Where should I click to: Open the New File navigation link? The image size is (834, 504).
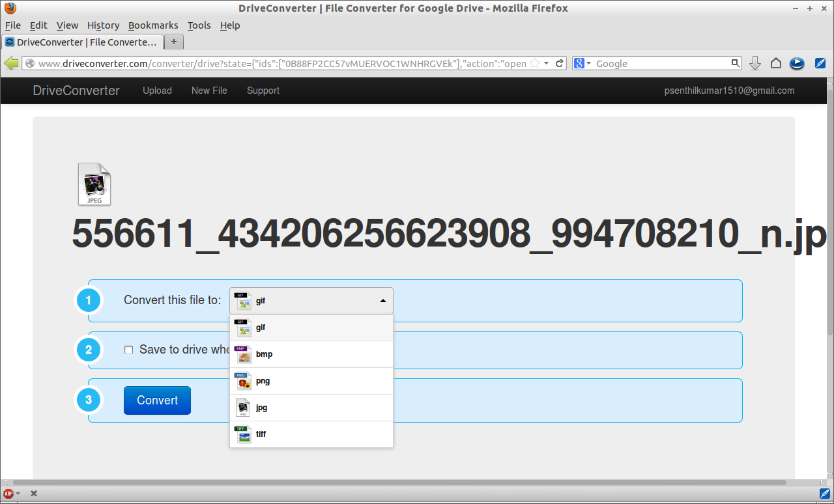209,91
